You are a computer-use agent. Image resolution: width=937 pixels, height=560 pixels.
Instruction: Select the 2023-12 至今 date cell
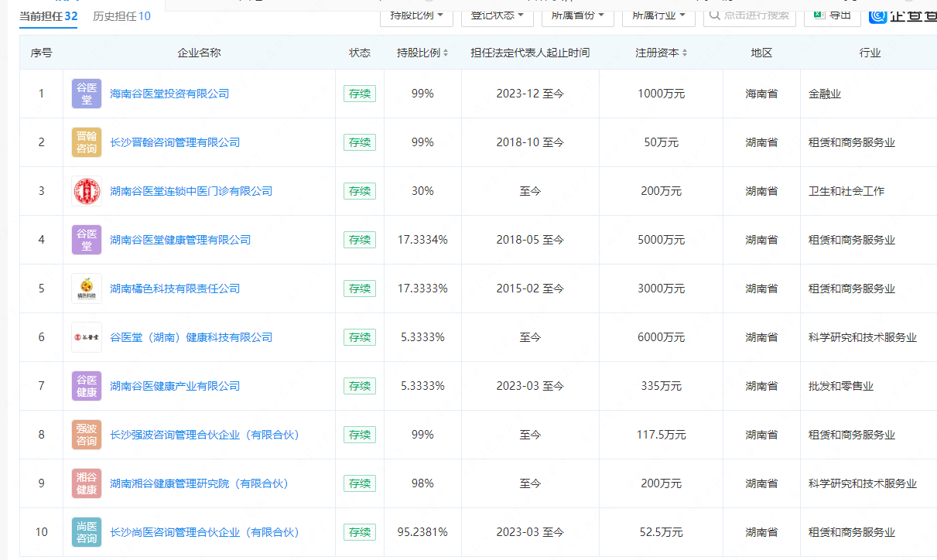pyautogui.click(x=530, y=94)
